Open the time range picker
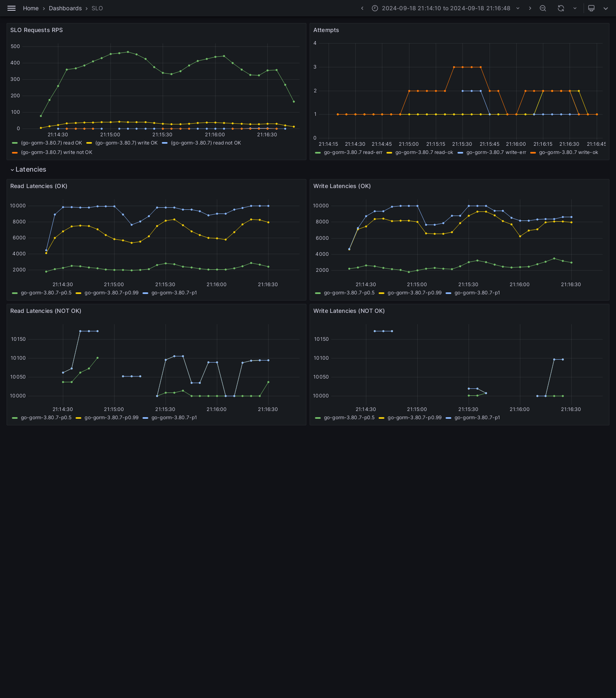The image size is (616, 698). point(446,8)
